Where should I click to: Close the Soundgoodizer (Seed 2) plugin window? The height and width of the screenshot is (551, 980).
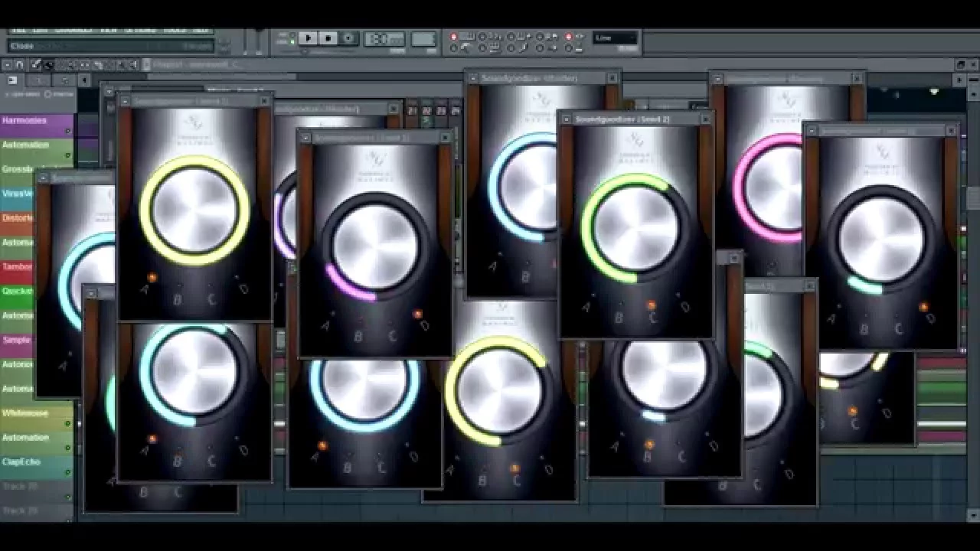coord(705,119)
